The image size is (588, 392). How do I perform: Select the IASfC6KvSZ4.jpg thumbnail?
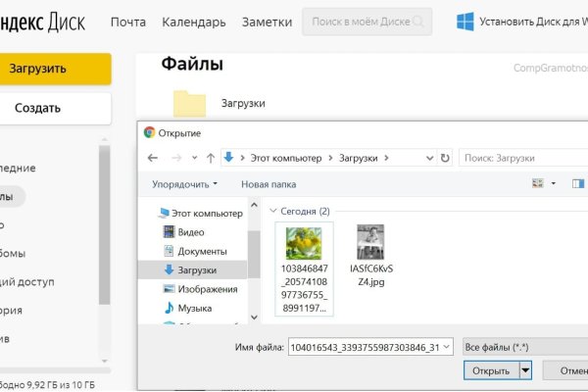370,243
